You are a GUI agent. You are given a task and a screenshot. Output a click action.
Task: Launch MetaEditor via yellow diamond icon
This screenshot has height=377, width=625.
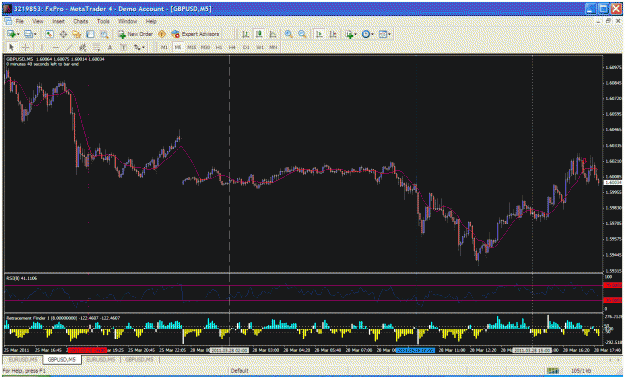click(x=162, y=34)
